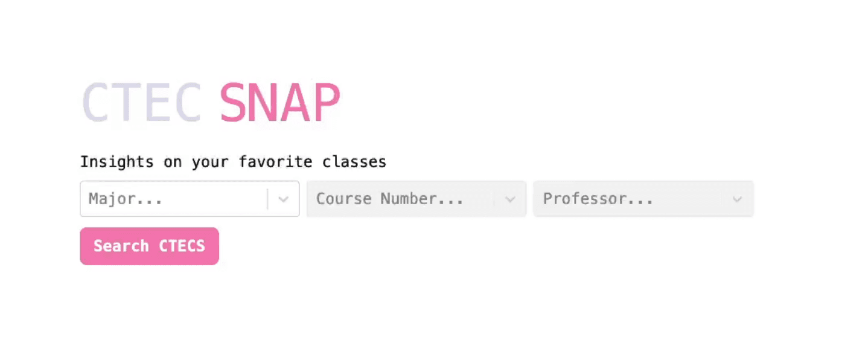
Task: Click the "Insights on your favorite classes" tagline
Action: click(x=233, y=162)
